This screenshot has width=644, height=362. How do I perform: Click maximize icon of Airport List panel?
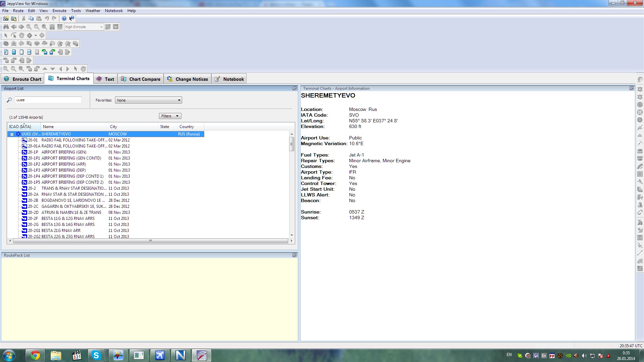click(294, 88)
